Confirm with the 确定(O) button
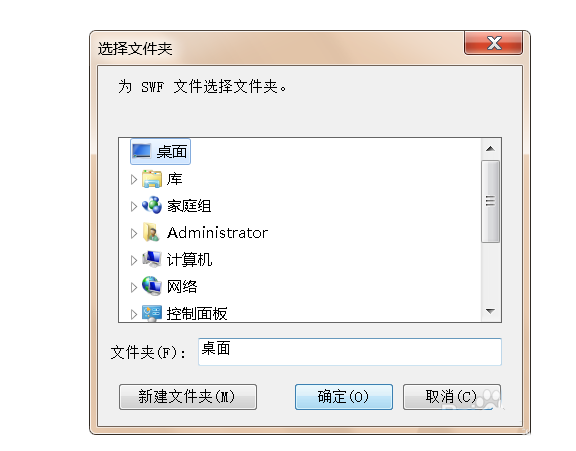576x451 pixels. 344,397
